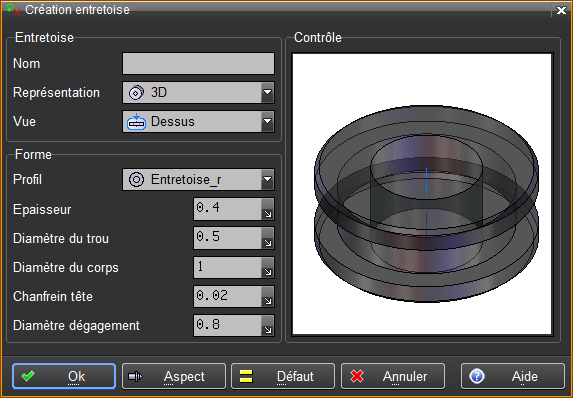
Task: Click the Dessus view icon
Action: tap(136, 122)
